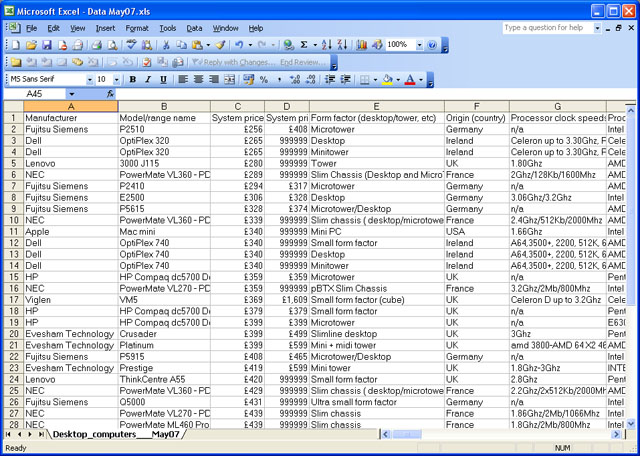The image size is (640, 456).
Task: Open the File menu
Action: [31, 28]
